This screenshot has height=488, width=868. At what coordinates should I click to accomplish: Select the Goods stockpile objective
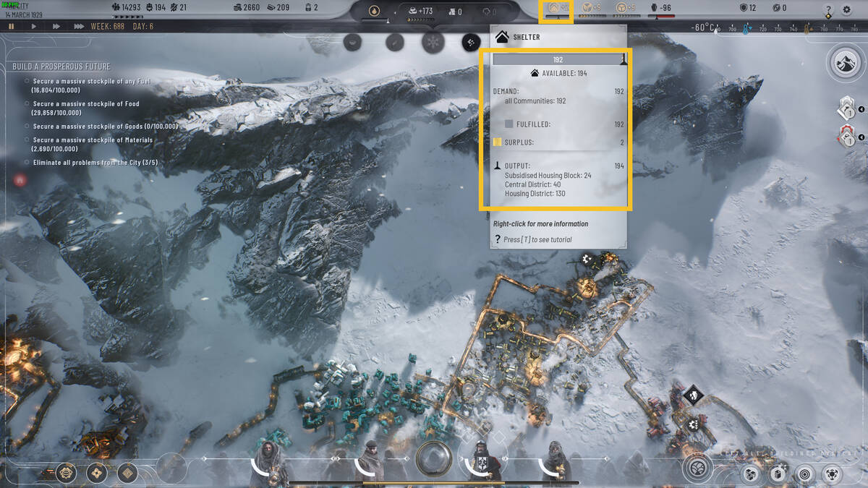pyautogui.click(x=101, y=127)
